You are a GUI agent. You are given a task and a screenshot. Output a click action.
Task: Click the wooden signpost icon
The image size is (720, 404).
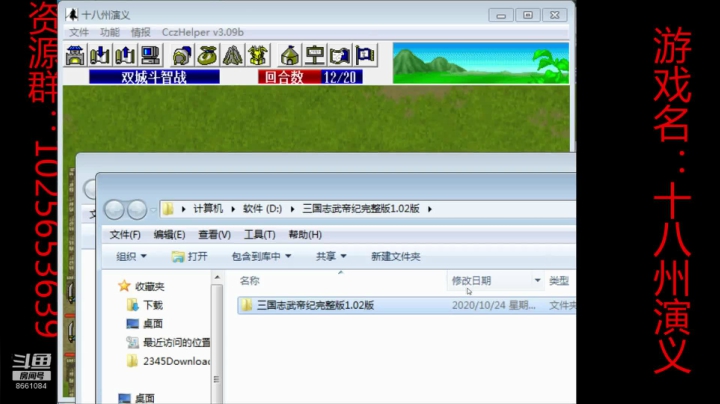click(x=315, y=55)
